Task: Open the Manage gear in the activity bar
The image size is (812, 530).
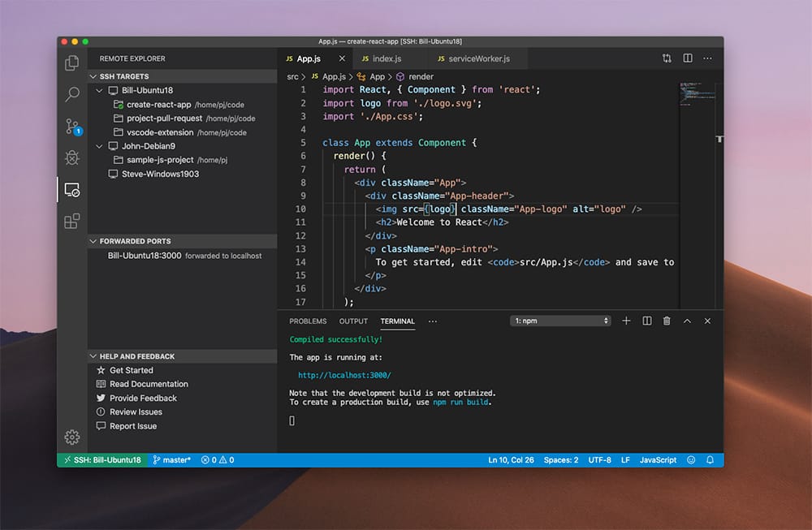Action: [x=71, y=437]
